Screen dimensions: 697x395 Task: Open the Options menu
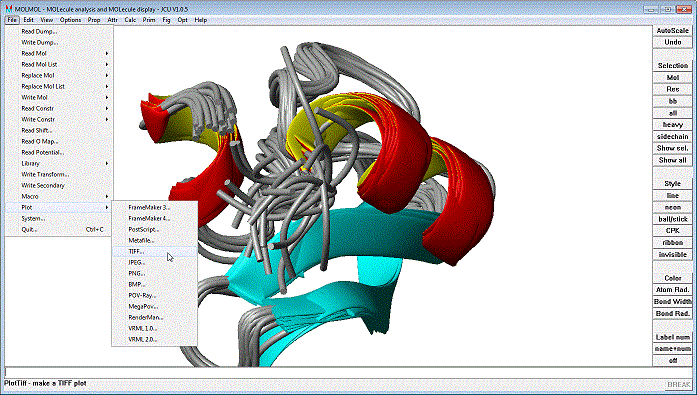tap(70, 20)
